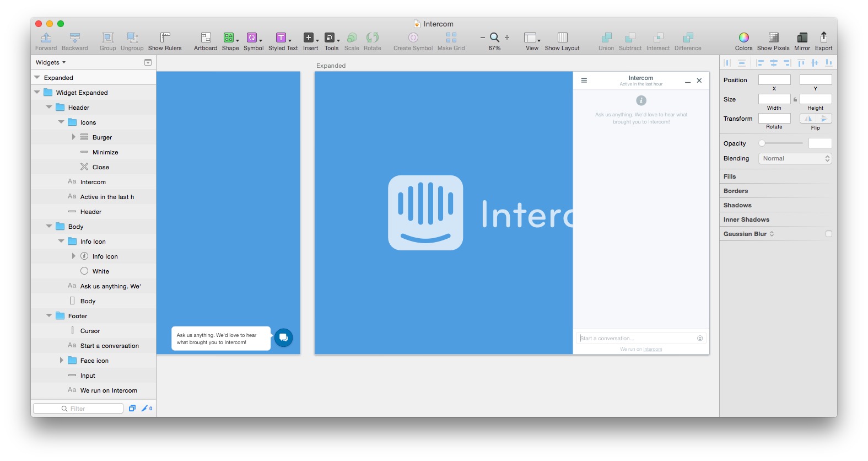Click the flip vertical button
Screen dimensions: 868x461
tap(824, 119)
